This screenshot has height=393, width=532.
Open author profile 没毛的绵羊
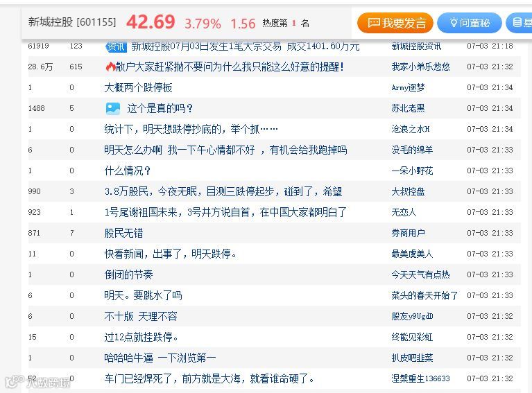[412, 150]
